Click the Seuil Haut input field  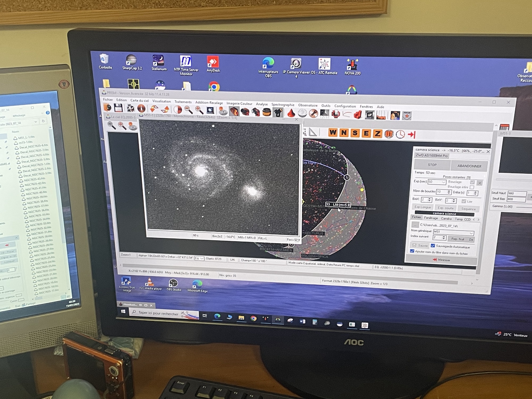(x=517, y=193)
